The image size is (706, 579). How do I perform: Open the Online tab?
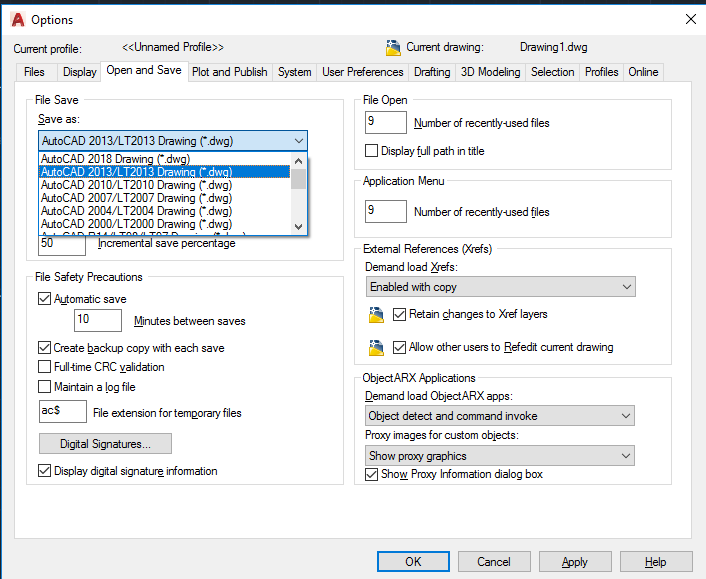(643, 72)
